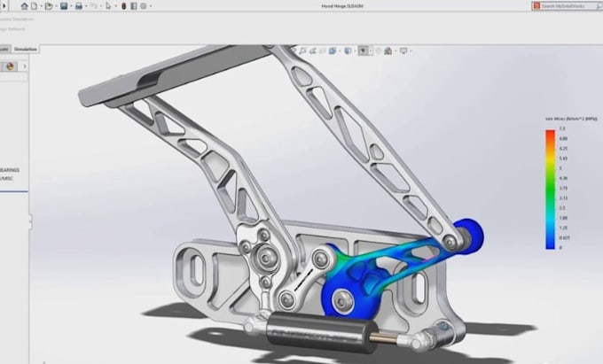The image size is (603, 364).
Task: Expand Hide/Show Items dropdown arrow
Action: 371,50
